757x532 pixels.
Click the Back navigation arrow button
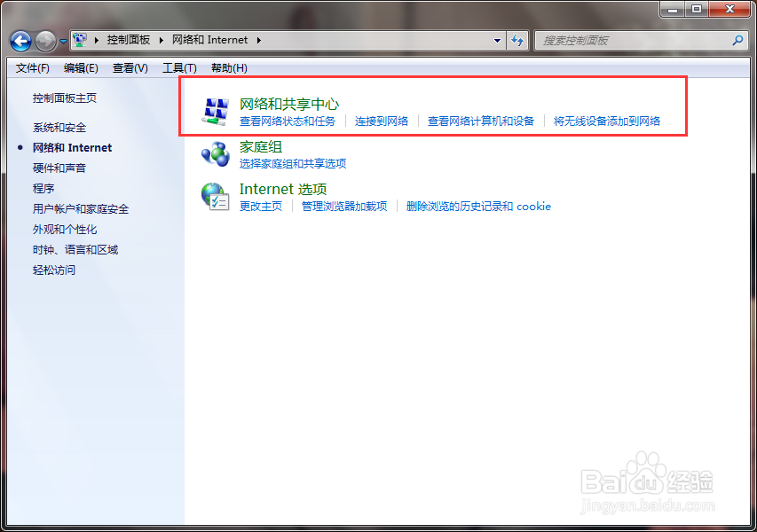(x=20, y=41)
